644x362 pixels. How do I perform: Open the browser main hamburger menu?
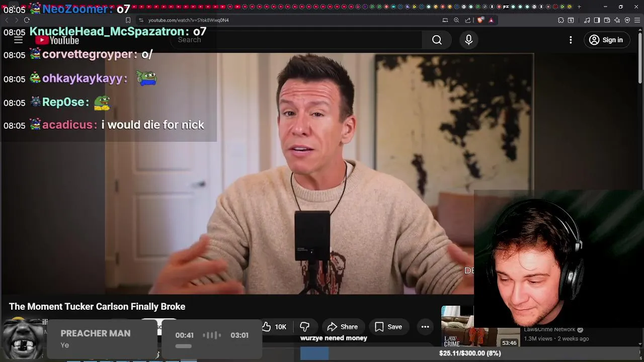(637, 20)
